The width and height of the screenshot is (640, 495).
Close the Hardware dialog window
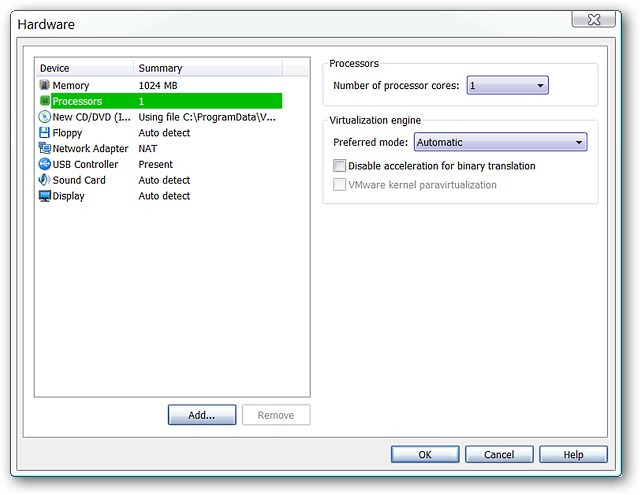tap(593, 19)
